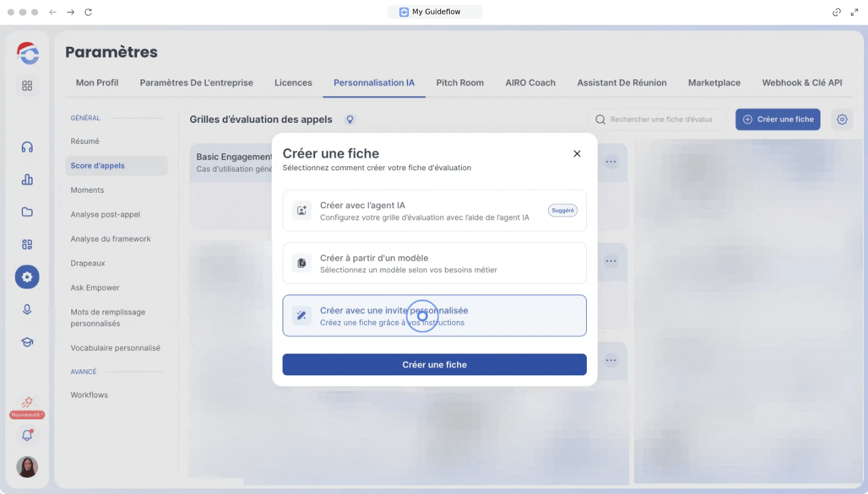868x494 pixels.
Task: Open Workflows in the Avancé section
Action: tap(89, 395)
